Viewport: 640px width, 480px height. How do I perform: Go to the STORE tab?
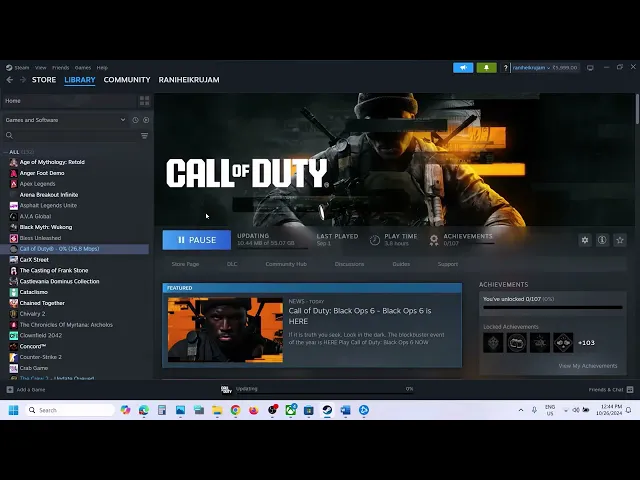(x=44, y=80)
